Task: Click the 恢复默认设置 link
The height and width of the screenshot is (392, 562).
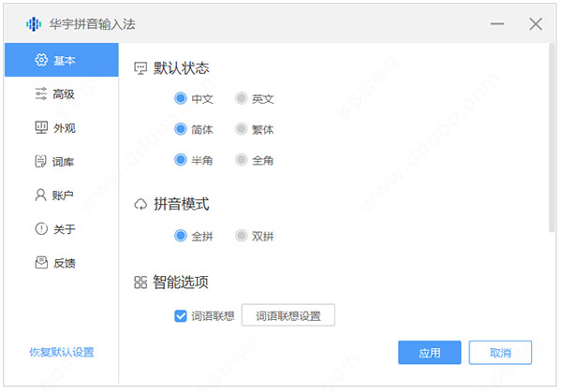Action: pos(61,353)
